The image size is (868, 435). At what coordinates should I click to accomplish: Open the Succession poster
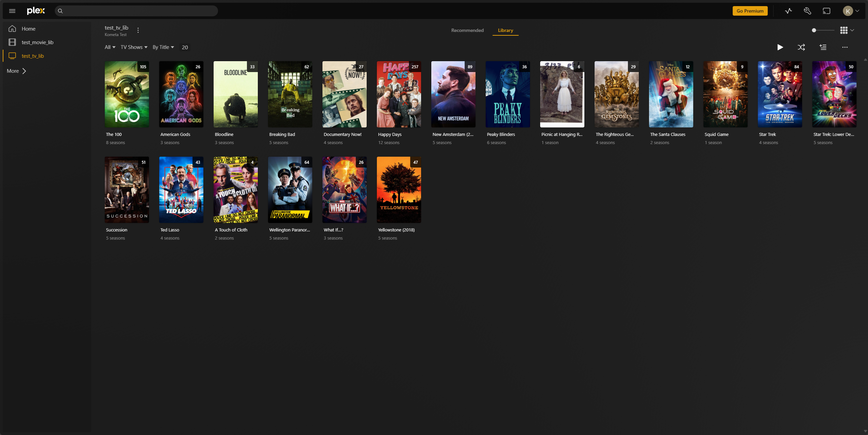[127, 190]
